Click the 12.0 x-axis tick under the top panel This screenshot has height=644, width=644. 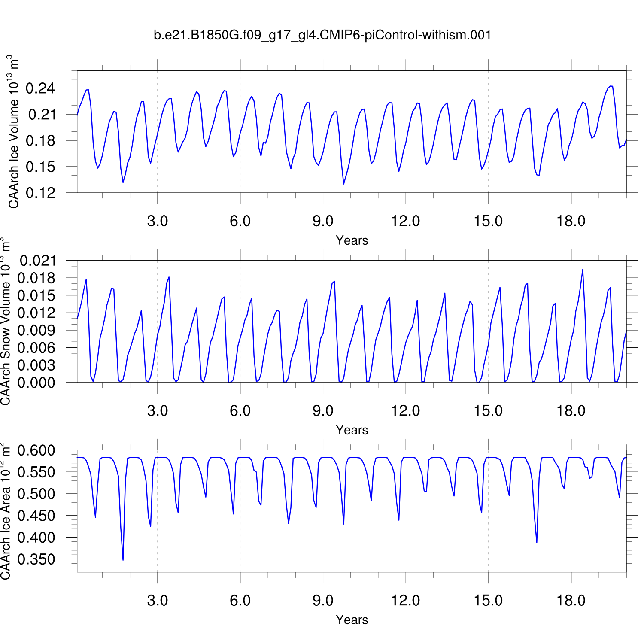point(406,221)
